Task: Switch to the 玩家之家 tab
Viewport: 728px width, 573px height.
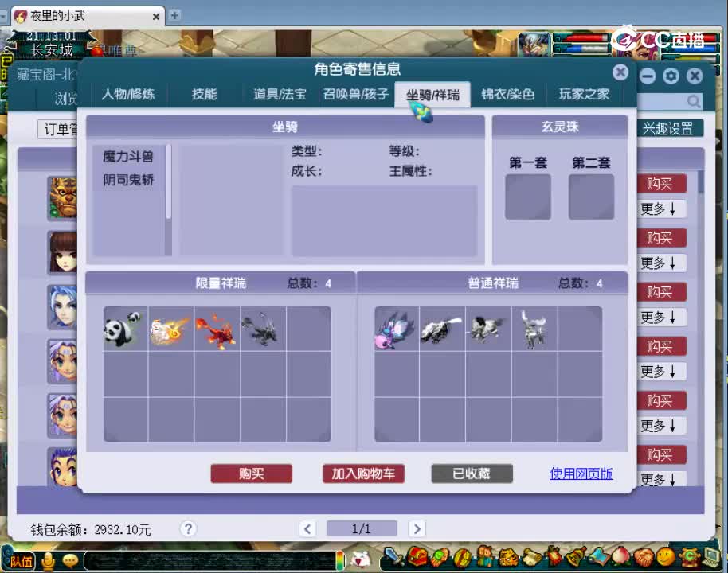Action: pyautogui.click(x=584, y=94)
